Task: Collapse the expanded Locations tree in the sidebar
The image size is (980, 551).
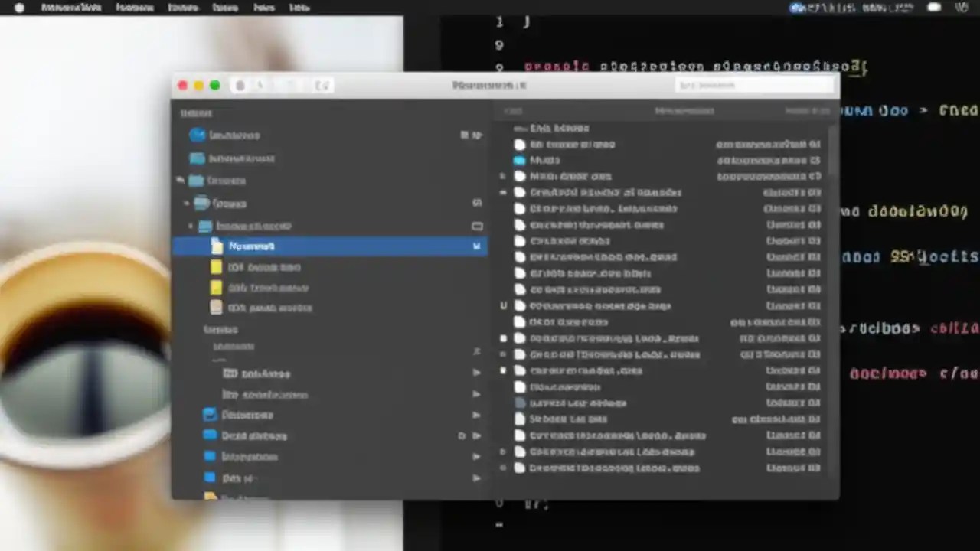Action: tap(178, 180)
